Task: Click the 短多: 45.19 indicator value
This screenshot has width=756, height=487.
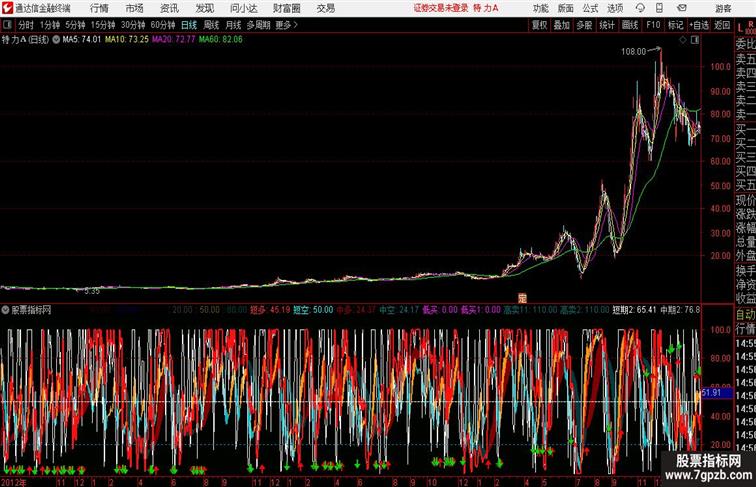Action: 270,310
